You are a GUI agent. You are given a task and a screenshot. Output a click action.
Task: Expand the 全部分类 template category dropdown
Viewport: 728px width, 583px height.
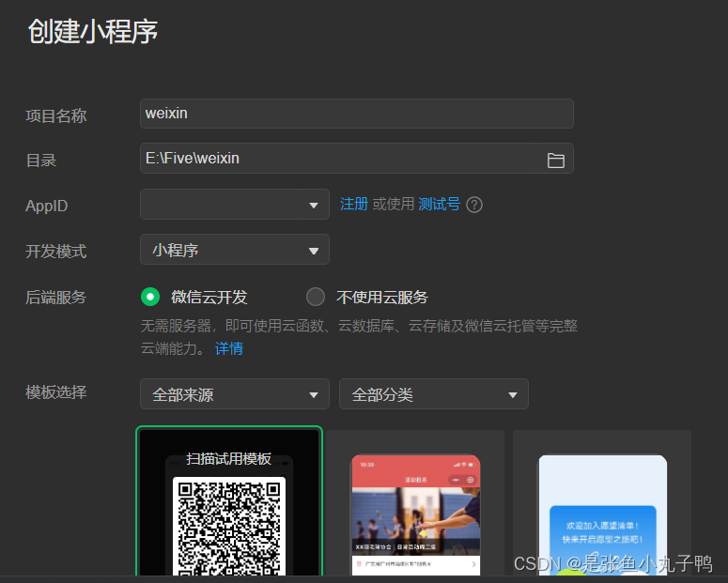(x=434, y=394)
